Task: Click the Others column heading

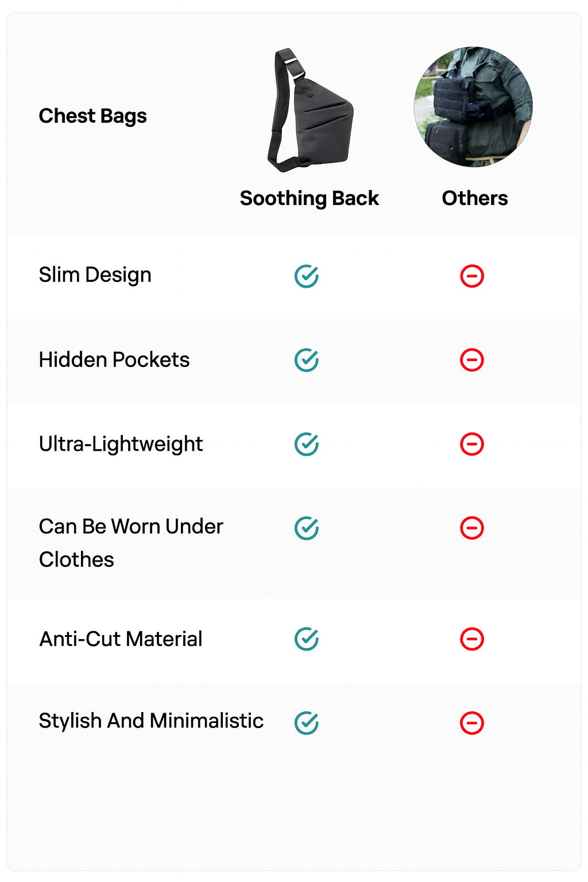Action: [x=475, y=198]
